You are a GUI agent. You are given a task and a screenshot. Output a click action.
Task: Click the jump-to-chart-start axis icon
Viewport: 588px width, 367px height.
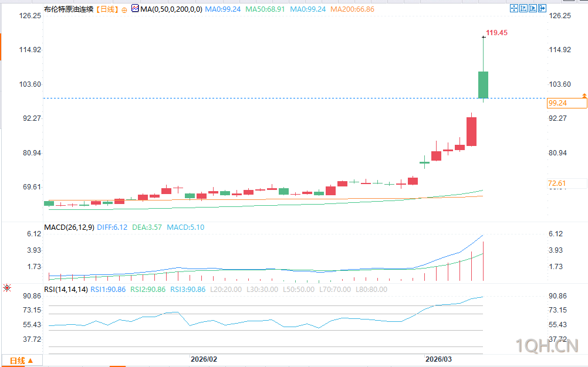click(523, 8)
